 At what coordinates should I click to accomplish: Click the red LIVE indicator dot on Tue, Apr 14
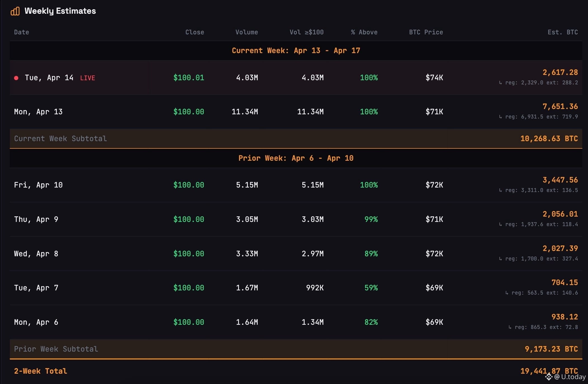click(16, 78)
